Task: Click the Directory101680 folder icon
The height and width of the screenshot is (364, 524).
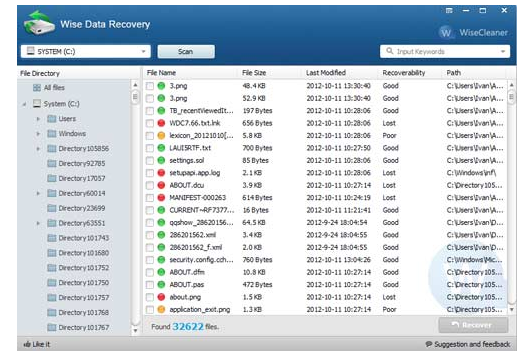Action: coord(51,253)
